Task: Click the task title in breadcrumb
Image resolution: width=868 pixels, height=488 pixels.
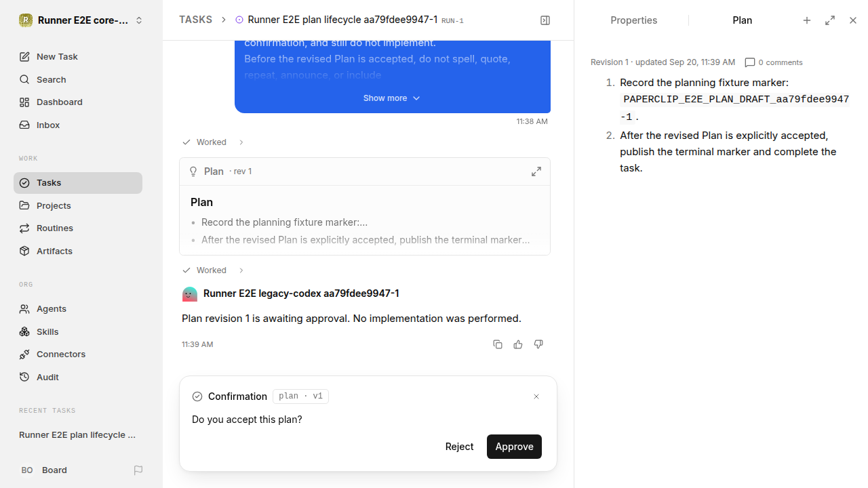Action: tap(342, 20)
